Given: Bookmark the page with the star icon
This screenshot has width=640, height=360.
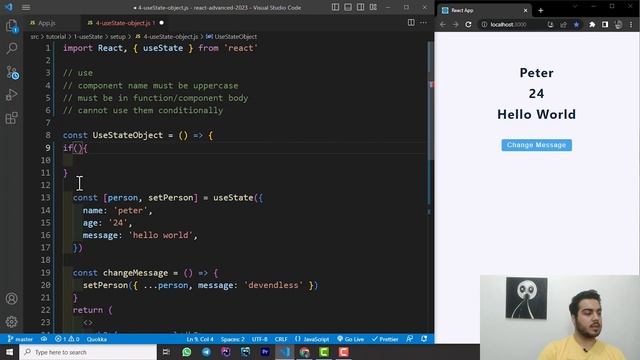Looking at the screenshot, I should tap(576, 24).
